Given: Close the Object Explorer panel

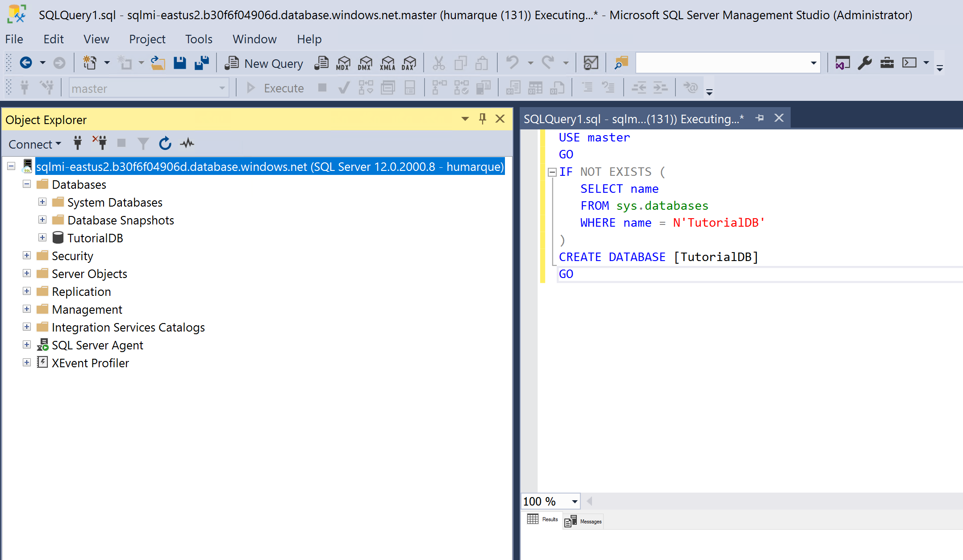Looking at the screenshot, I should pos(500,119).
